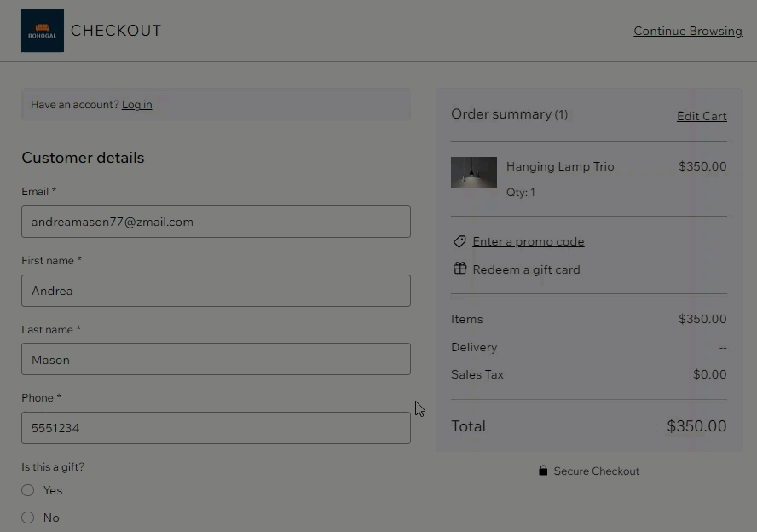Click the CHECKOUT header title
Image resolution: width=757 pixels, height=532 pixels.
pyautogui.click(x=116, y=31)
